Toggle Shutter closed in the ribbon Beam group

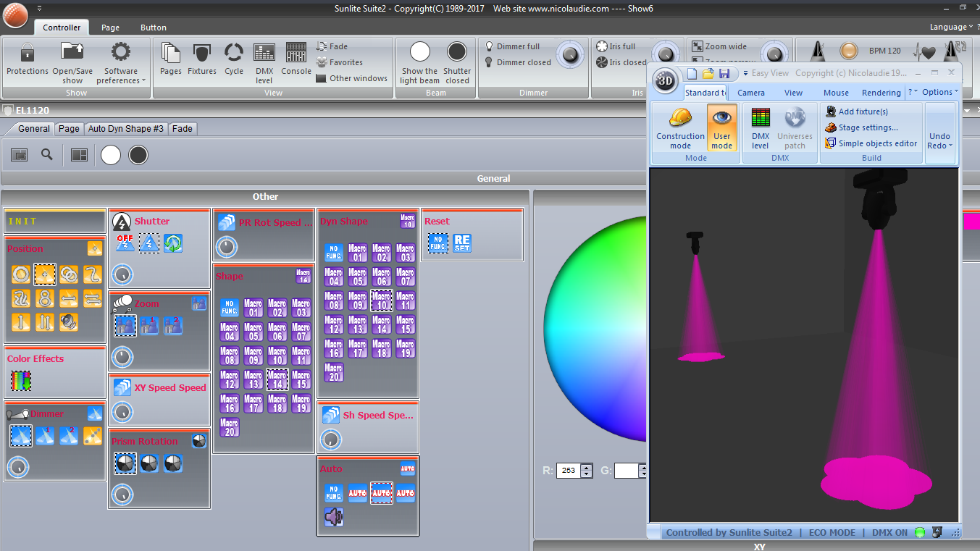click(x=457, y=63)
